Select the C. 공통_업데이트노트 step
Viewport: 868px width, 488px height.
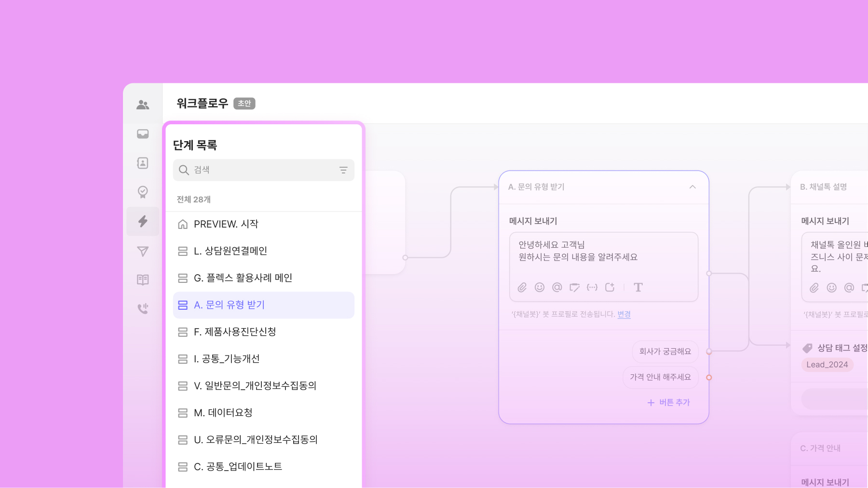point(263,467)
